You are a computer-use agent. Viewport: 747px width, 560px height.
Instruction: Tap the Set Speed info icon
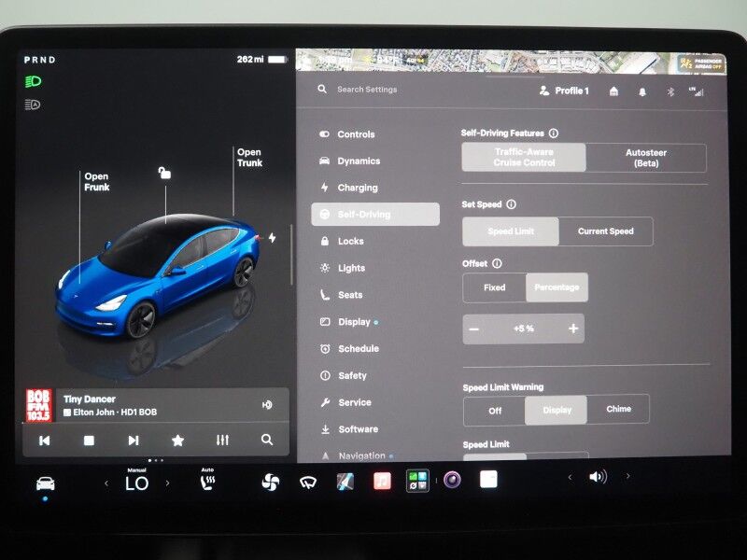pyautogui.click(x=511, y=204)
